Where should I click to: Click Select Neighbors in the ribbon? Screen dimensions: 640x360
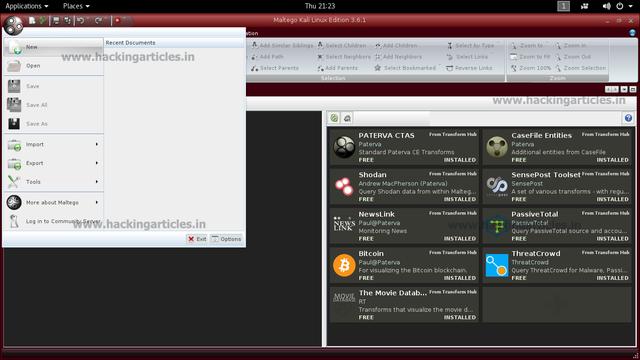click(x=344, y=57)
